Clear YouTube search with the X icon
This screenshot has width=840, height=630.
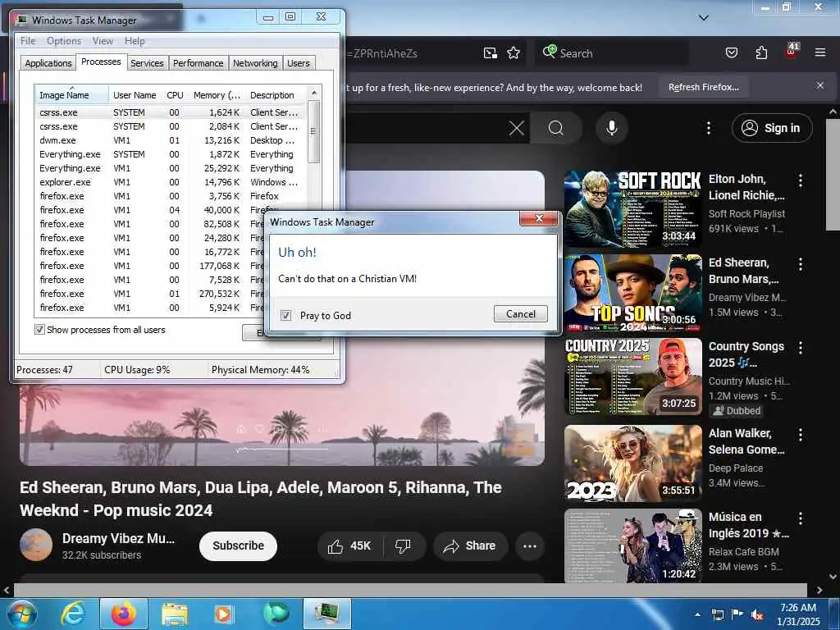tap(517, 128)
